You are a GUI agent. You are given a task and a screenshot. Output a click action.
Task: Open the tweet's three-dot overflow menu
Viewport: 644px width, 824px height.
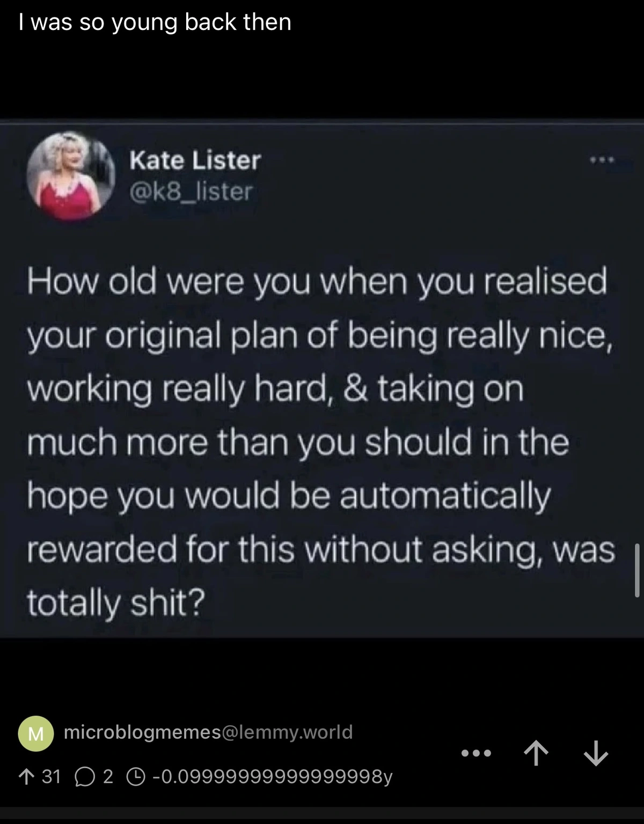(x=601, y=160)
